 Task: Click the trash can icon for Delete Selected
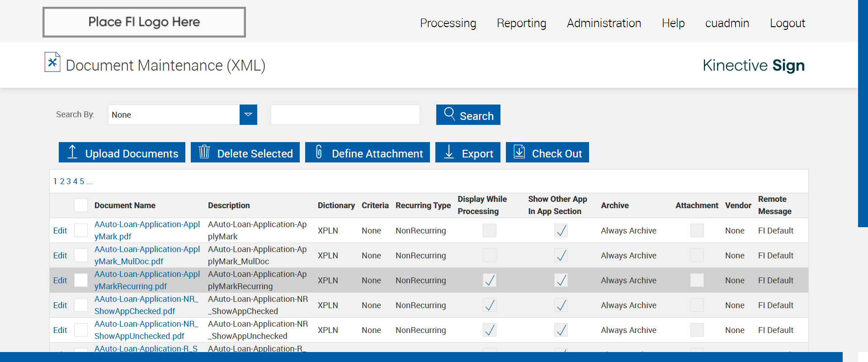click(x=204, y=152)
